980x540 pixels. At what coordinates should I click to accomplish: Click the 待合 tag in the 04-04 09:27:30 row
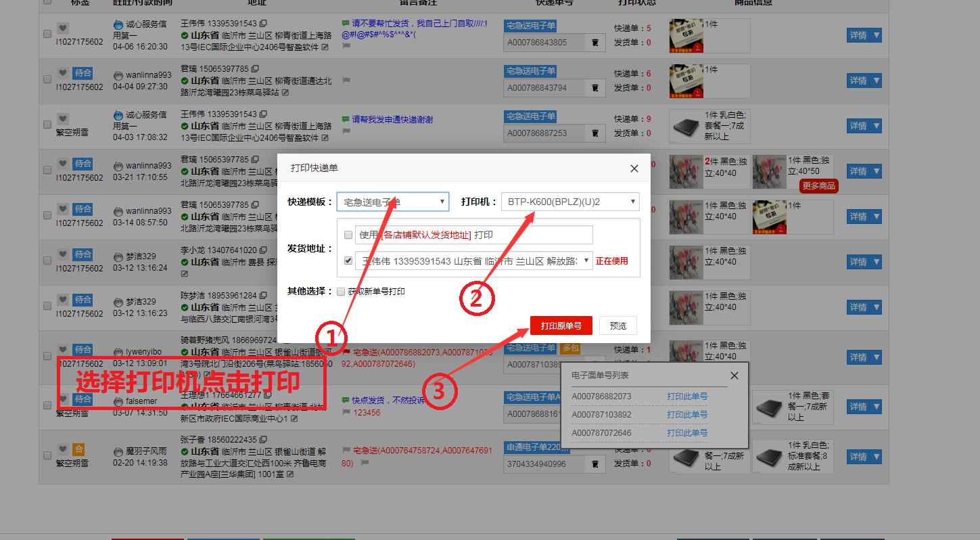click(83, 73)
